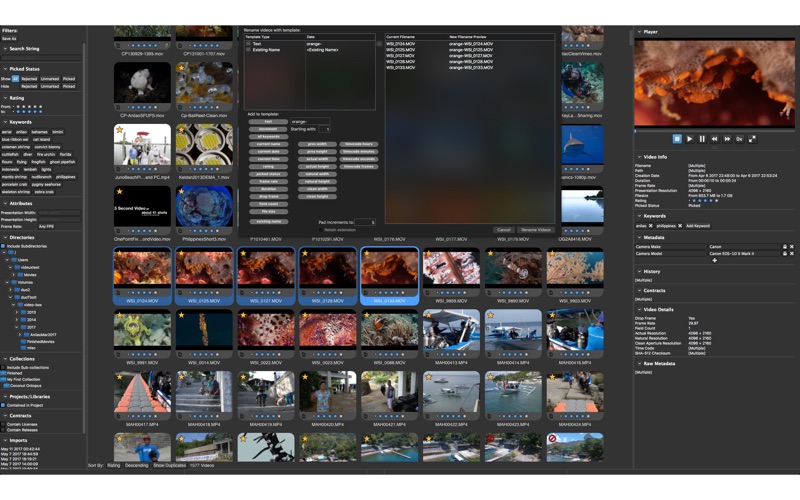Screen dimensions: 800x500
Task: Click Show Duplicates button
Action: (x=169, y=465)
